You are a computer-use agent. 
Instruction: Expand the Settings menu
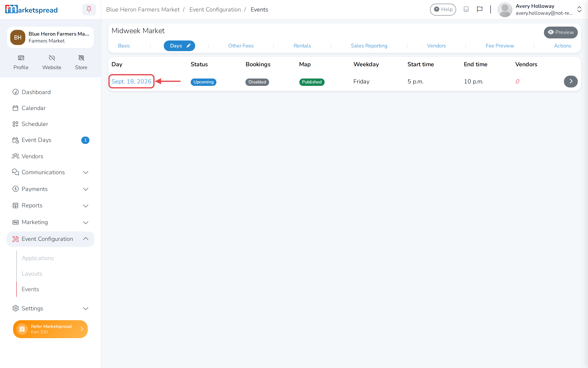pos(50,308)
